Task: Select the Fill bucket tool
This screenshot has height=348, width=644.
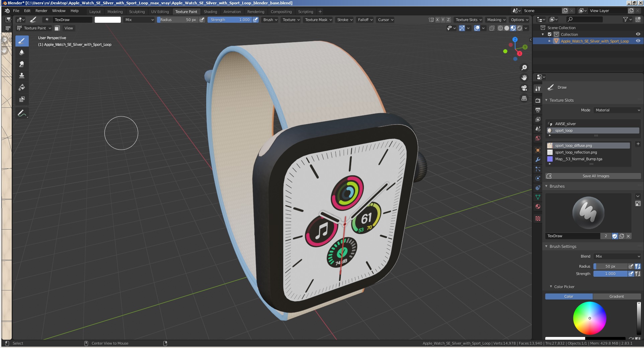Action: pos(22,87)
